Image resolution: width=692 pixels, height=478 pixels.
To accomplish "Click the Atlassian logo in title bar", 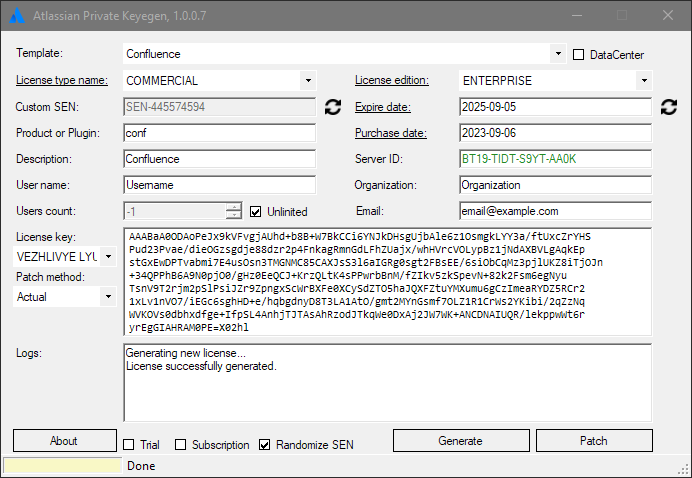I will pos(17,15).
